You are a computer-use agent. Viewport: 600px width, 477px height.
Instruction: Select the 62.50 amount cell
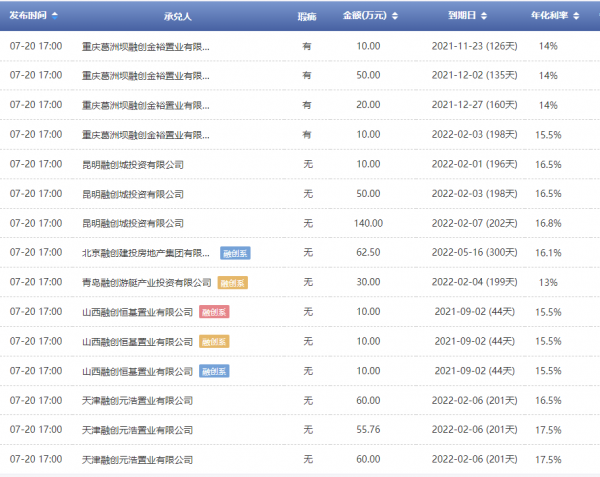point(368,252)
